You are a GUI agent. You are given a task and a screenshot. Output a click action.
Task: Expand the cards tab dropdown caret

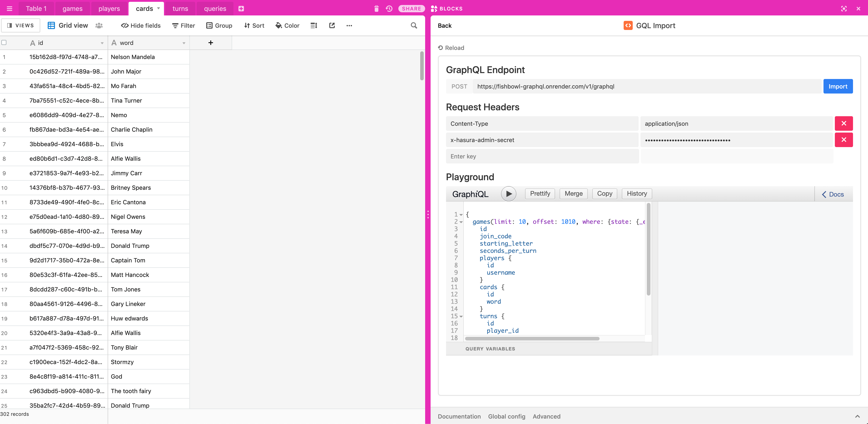coord(158,8)
